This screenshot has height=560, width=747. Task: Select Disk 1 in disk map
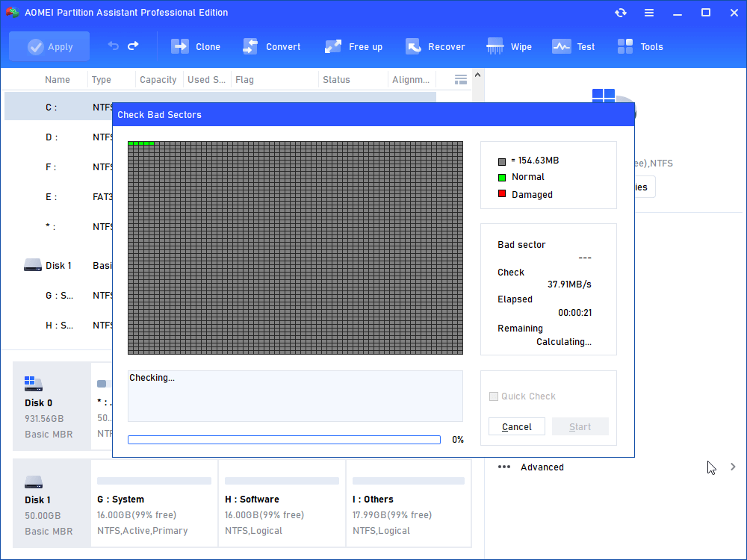52,503
